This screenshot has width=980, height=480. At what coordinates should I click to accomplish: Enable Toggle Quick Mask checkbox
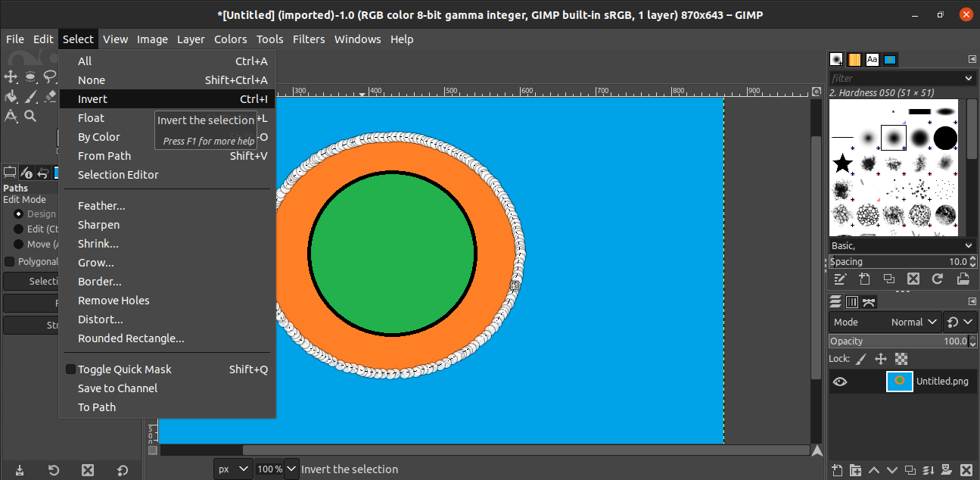70,369
